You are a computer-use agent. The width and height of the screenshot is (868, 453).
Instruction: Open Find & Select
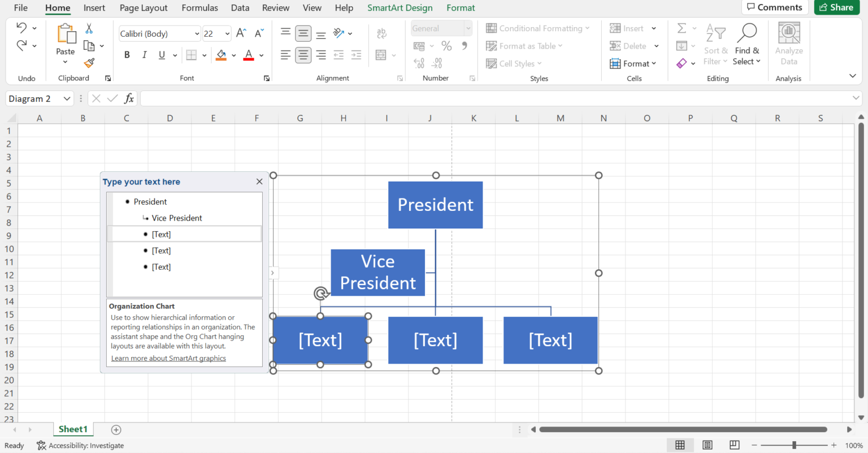tap(747, 45)
